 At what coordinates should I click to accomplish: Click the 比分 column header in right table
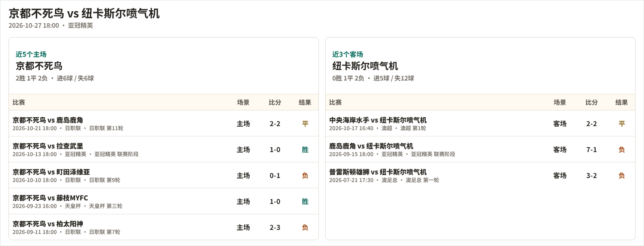592,102
